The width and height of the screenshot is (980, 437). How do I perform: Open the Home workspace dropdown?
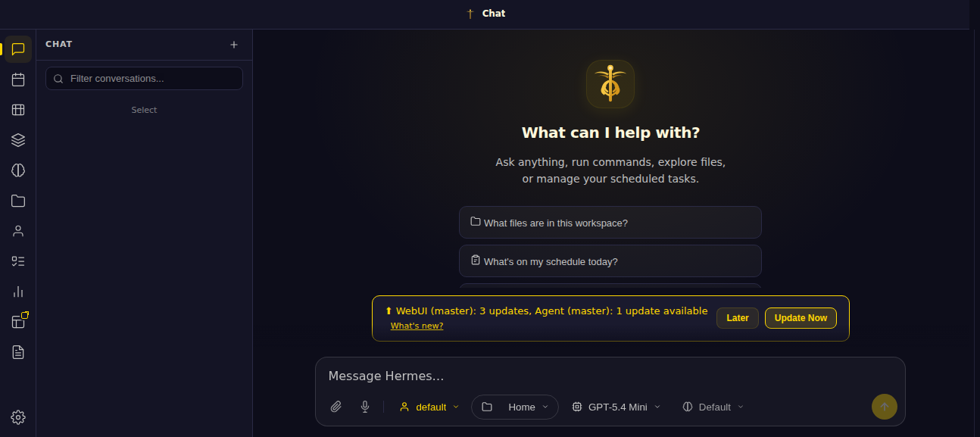(515, 407)
